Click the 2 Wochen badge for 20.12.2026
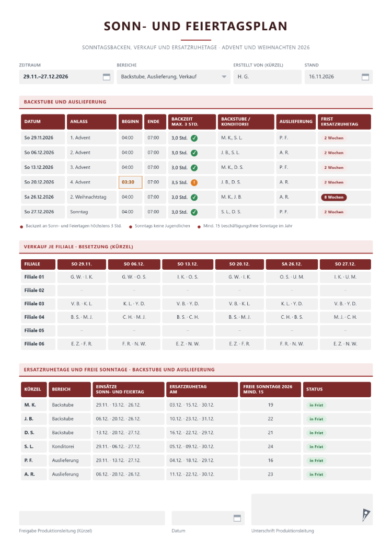Viewport: 392px width, 554px height. tap(333, 182)
